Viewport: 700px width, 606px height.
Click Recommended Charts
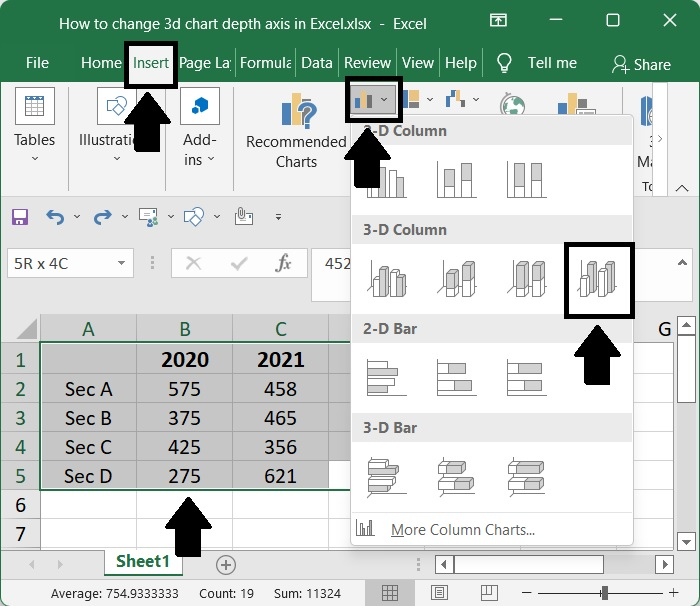[296, 130]
